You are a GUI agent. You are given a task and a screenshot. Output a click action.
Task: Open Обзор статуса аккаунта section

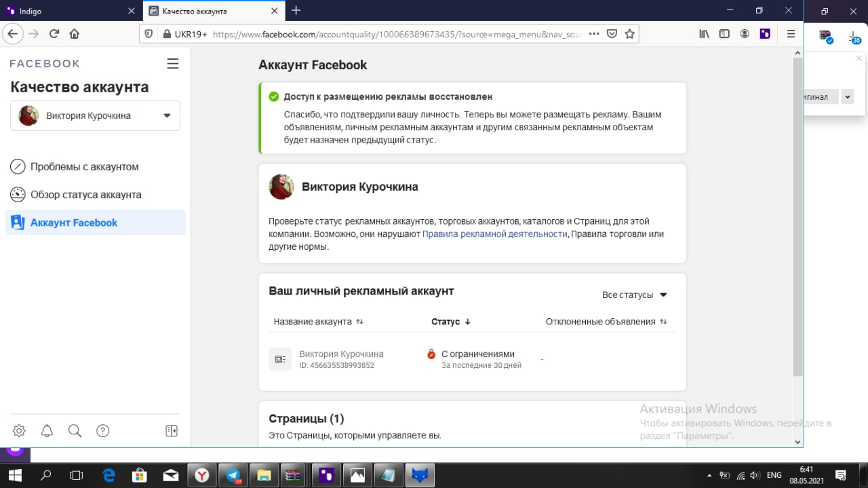click(86, 194)
